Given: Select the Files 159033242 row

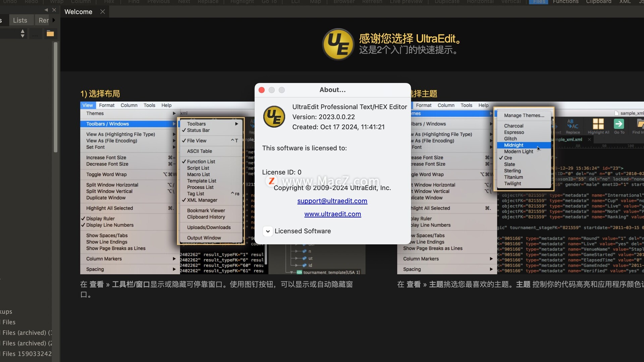Looking at the screenshot, I should (x=26, y=354).
